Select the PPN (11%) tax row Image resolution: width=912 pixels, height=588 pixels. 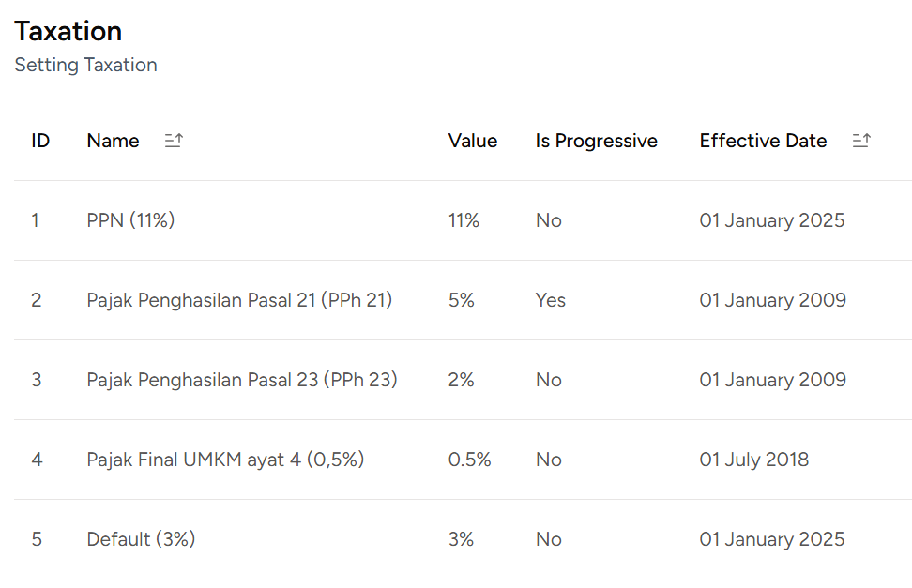(130, 220)
